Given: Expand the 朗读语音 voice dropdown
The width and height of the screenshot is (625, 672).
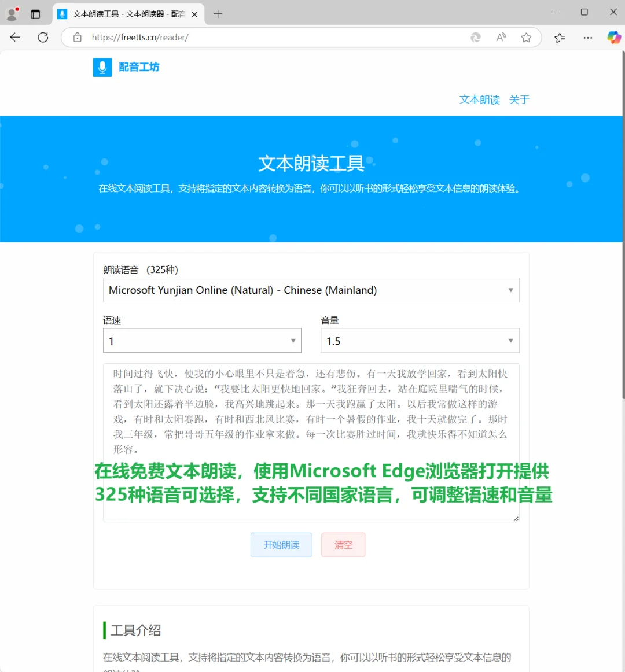Looking at the screenshot, I should [x=311, y=290].
